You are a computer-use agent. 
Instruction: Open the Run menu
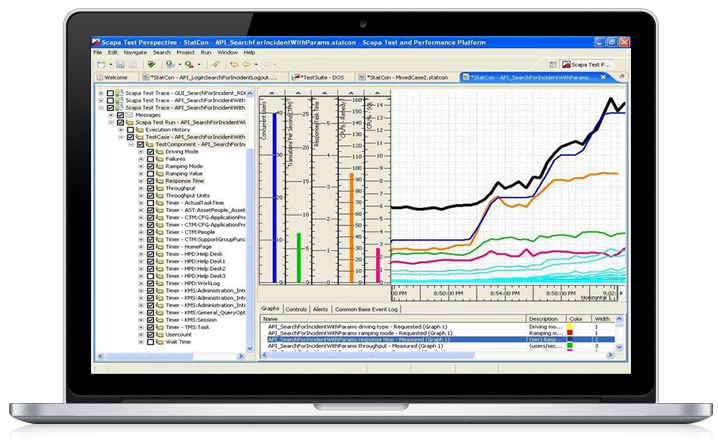click(206, 53)
